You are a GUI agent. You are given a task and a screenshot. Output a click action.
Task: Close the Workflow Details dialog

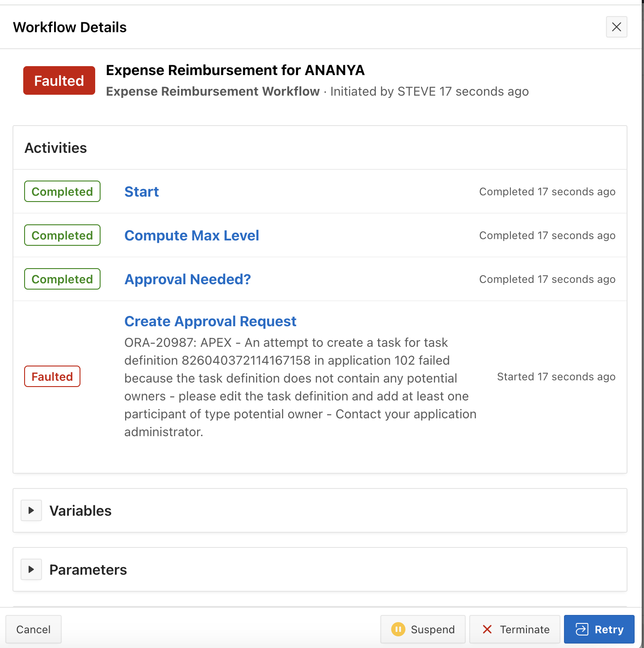616,27
